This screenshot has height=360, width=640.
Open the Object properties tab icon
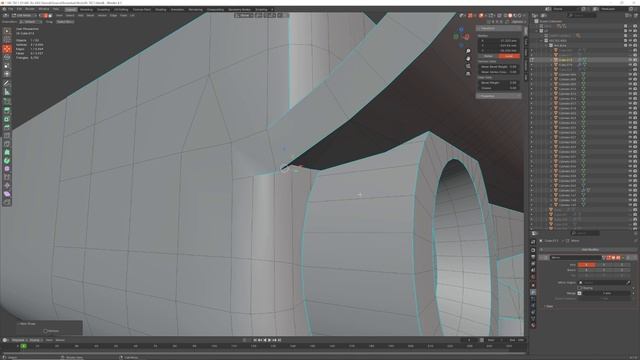click(533, 286)
